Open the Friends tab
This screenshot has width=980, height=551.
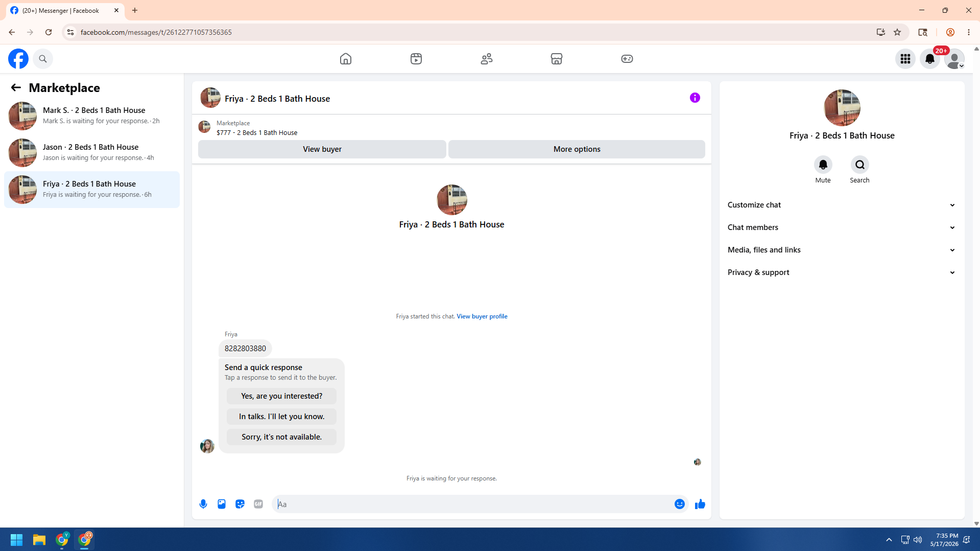[x=487, y=59]
